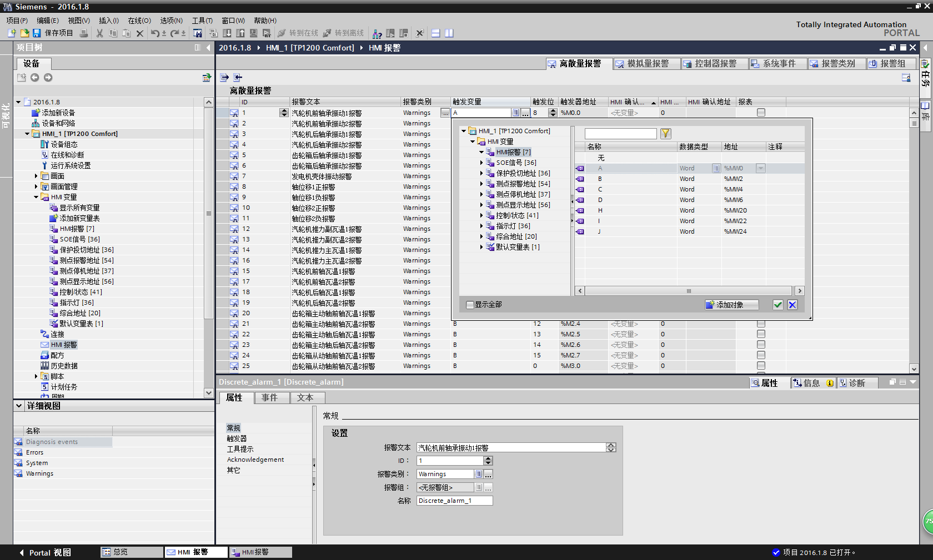The width and height of the screenshot is (933, 560).
Task: Open the 项目(P) menu
Action: 17,21
